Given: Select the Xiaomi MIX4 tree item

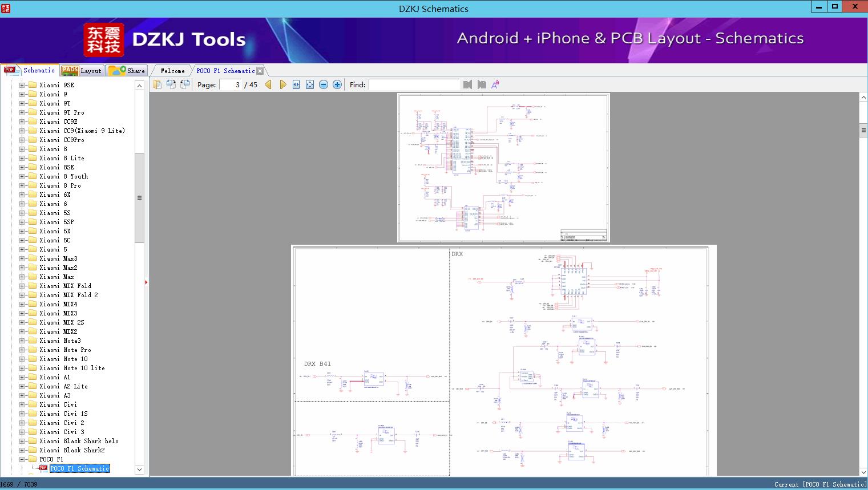Looking at the screenshot, I should (58, 304).
